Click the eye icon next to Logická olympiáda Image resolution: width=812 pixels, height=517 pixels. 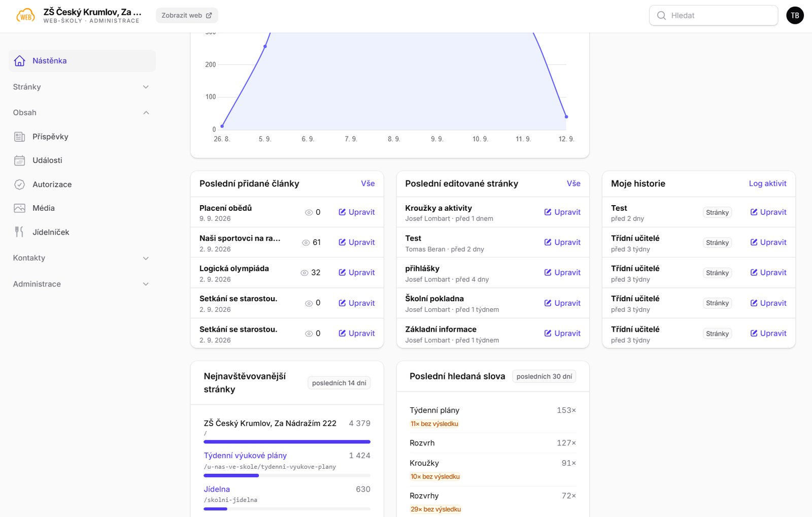click(304, 273)
